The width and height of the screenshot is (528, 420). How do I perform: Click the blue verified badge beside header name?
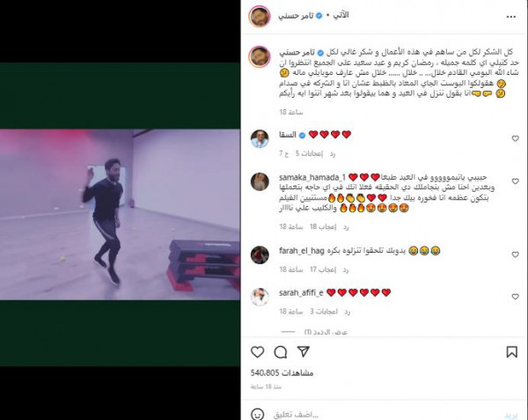(x=319, y=16)
